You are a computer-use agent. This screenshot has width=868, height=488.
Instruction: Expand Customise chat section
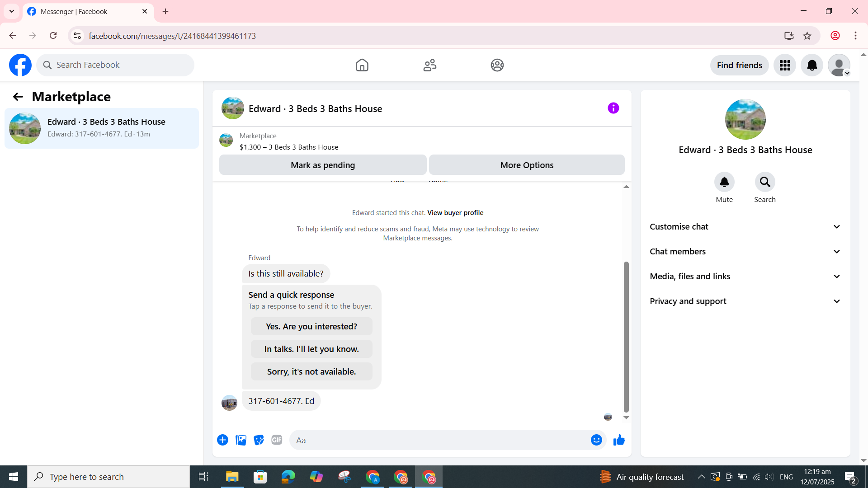[745, 227]
